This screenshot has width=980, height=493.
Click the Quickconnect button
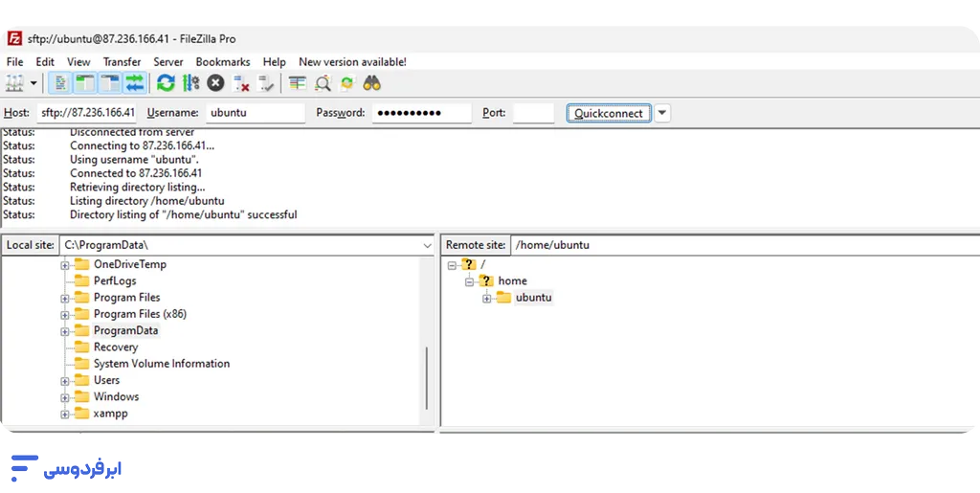(x=609, y=113)
